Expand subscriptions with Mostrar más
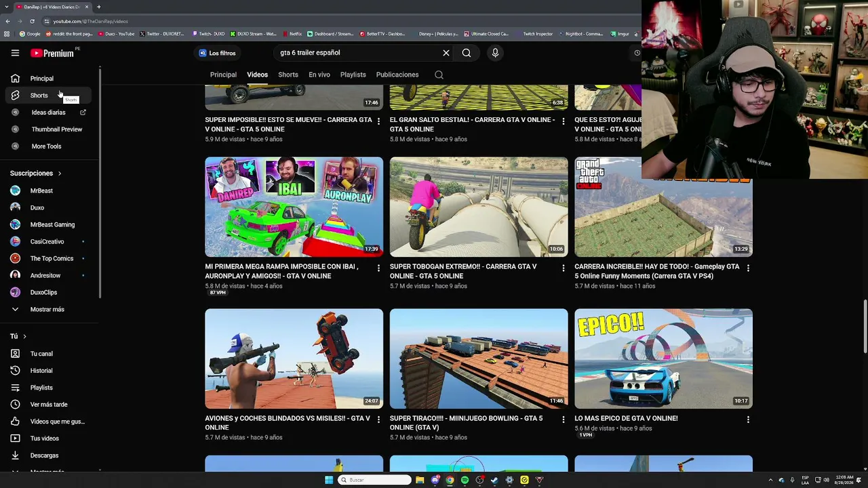This screenshot has width=868, height=488. coord(47,309)
